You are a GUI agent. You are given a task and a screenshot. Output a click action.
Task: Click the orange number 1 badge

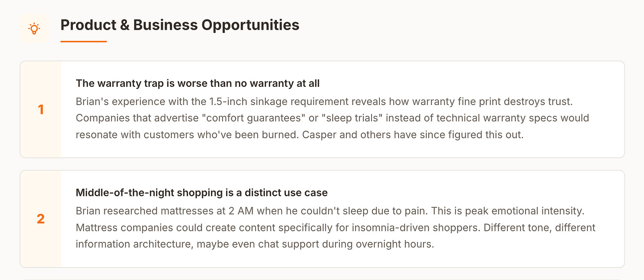click(x=41, y=109)
